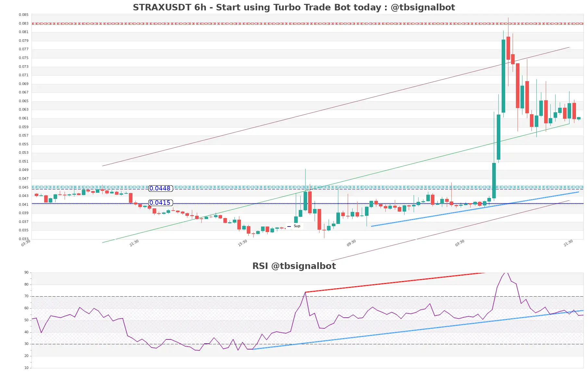Click price axis label 0.051
The width and height of the screenshot is (588, 392).
tap(23, 162)
